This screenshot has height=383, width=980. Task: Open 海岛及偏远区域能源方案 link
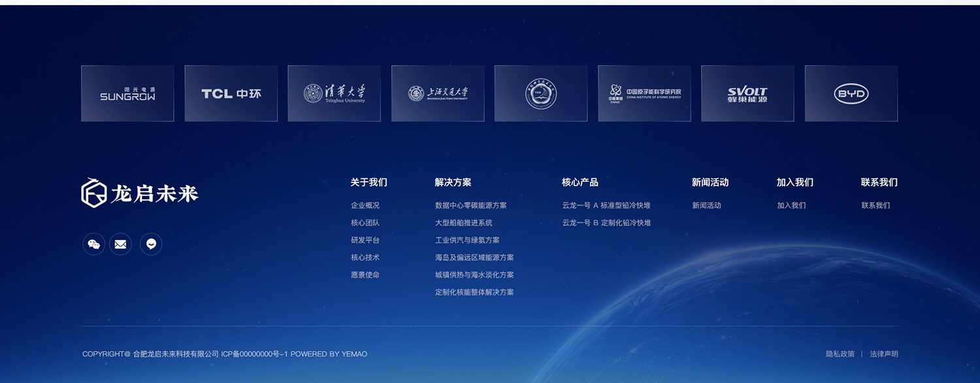[475, 258]
